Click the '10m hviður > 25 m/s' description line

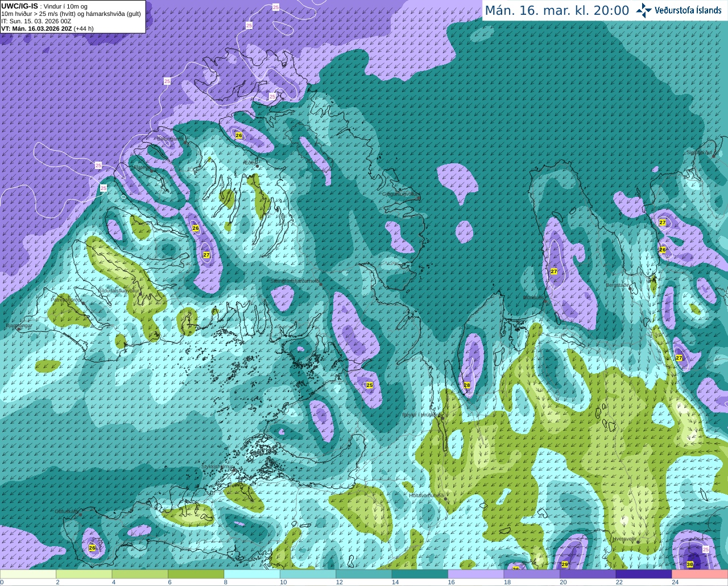click(x=71, y=14)
